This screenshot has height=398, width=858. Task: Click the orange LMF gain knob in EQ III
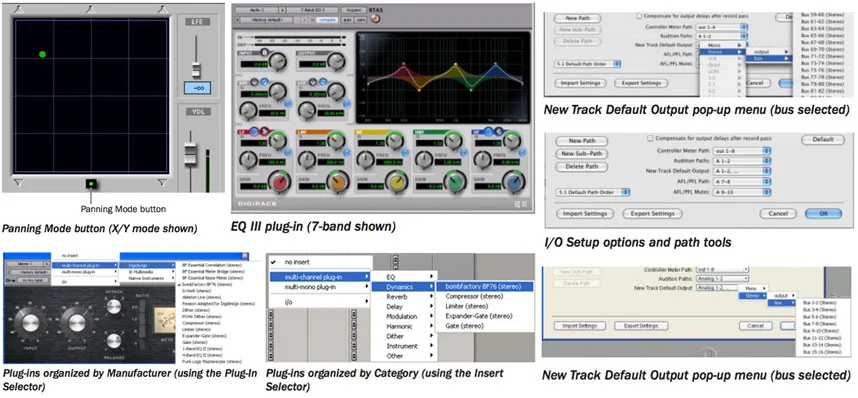click(338, 183)
